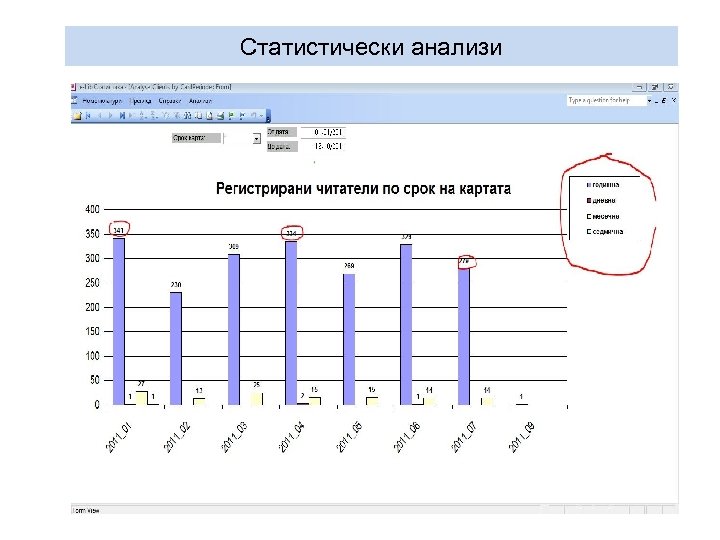The width and height of the screenshot is (720, 540).
Task: Click the 400 y-axis value
Action: pyautogui.click(x=92, y=209)
